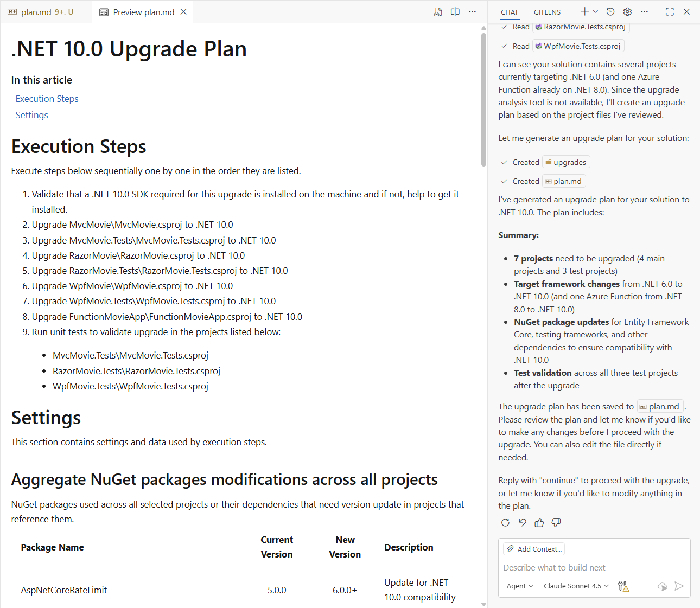Open the Claude Sonnet 4.5 model picker

(576, 586)
